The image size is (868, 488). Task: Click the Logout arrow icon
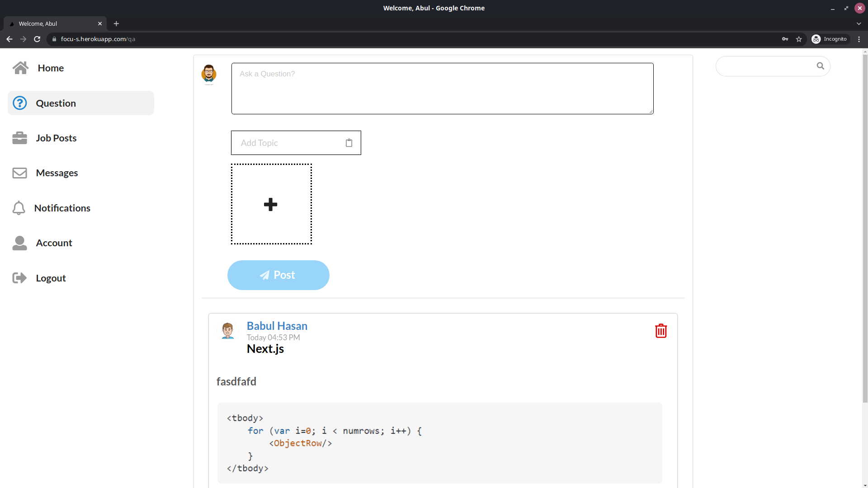pyautogui.click(x=19, y=278)
